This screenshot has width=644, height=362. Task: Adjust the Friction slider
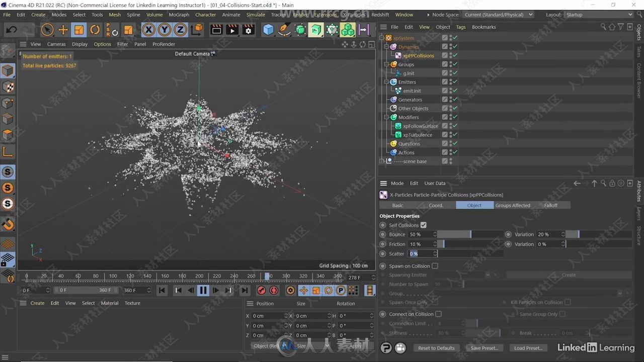(x=470, y=244)
